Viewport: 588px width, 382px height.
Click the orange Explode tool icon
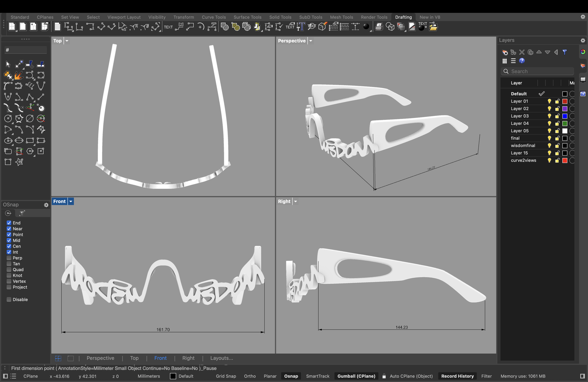pos(19,75)
